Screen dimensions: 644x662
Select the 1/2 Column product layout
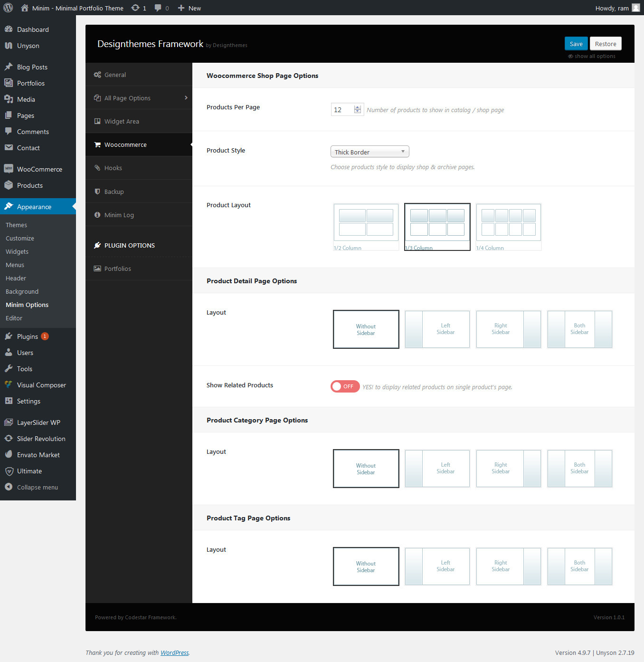pos(366,227)
